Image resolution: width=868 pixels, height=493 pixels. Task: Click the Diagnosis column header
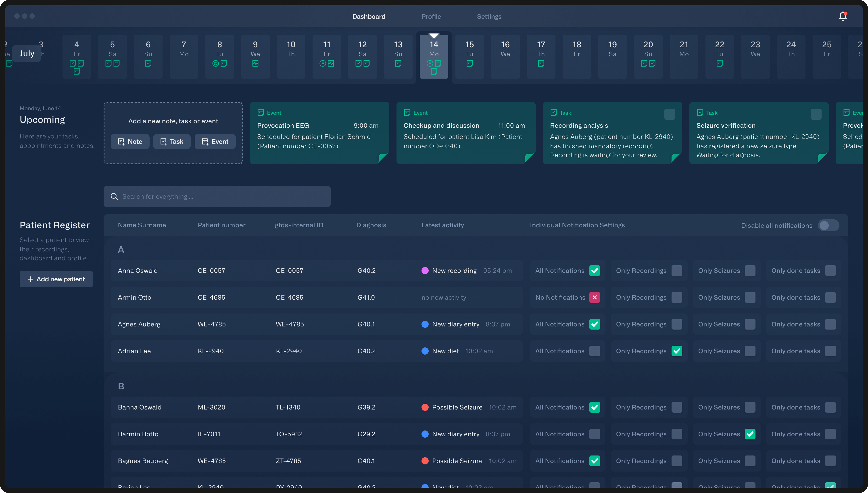click(371, 225)
